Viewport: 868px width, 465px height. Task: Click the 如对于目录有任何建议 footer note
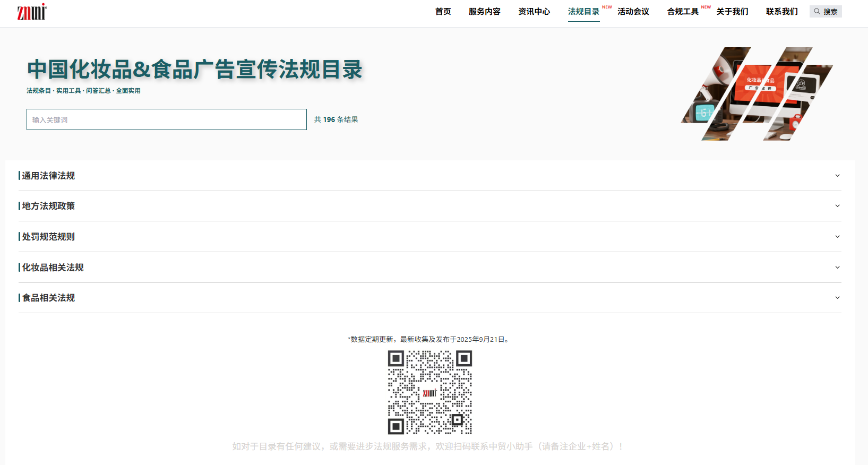(427, 446)
